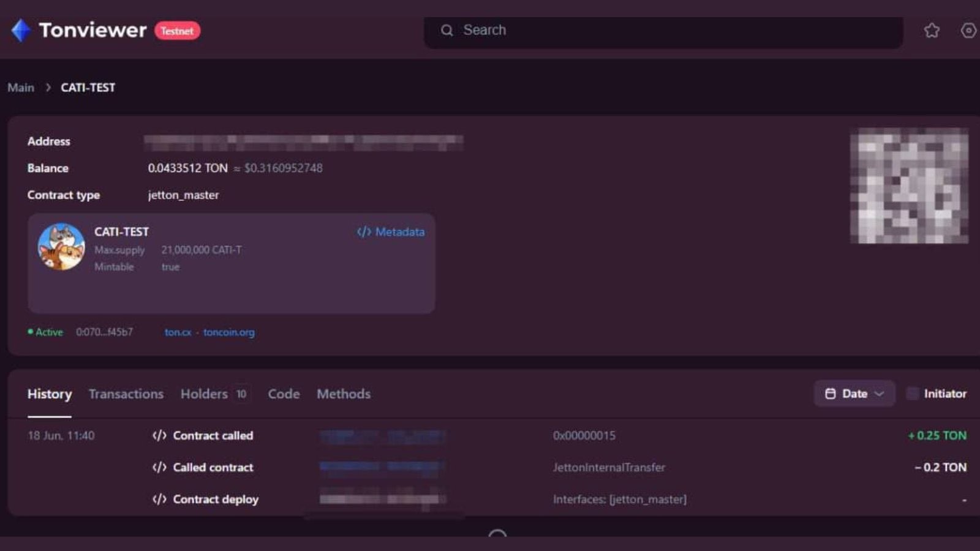Click blurred address in Contract deploy row
The height and width of the screenshot is (551, 980).
click(383, 499)
